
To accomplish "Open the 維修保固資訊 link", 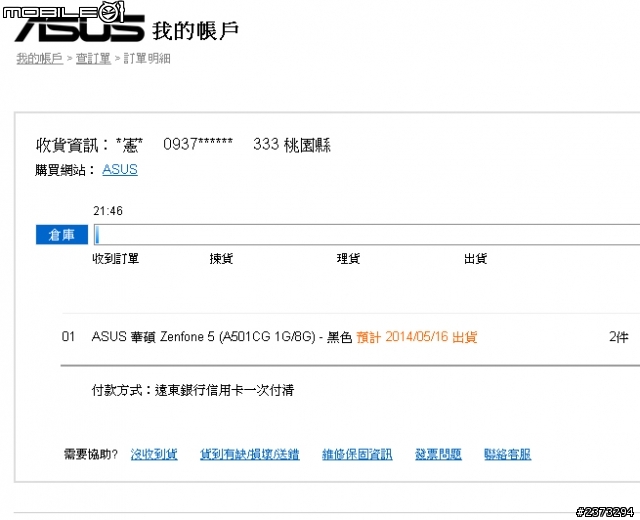I will click(x=357, y=454).
